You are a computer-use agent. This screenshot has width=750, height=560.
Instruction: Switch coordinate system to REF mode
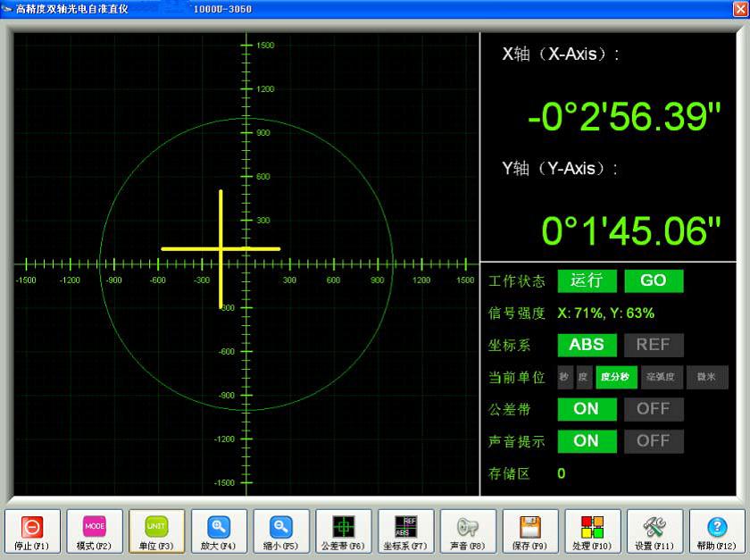pos(654,345)
